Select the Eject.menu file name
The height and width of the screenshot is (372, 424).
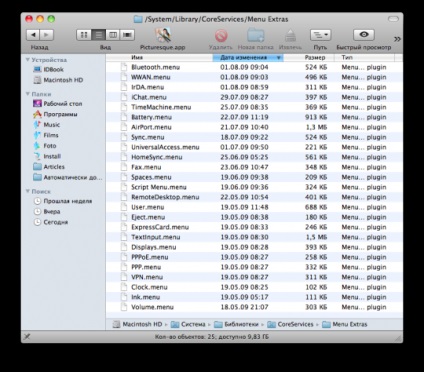click(x=148, y=217)
